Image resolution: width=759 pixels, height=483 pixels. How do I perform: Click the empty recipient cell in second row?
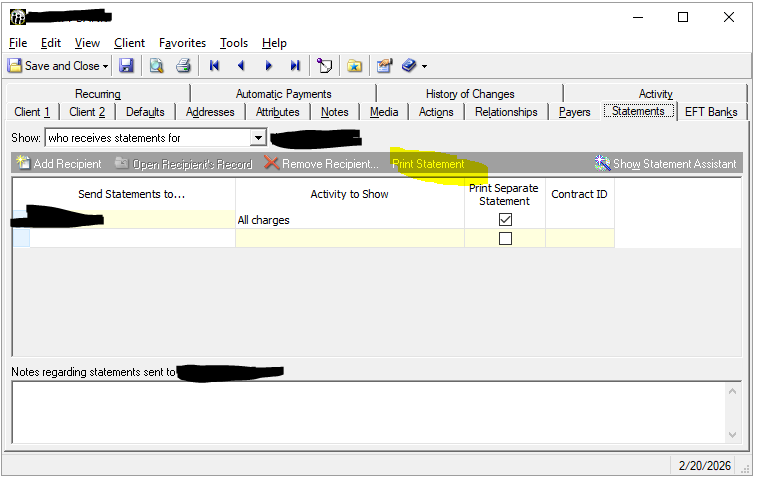pos(132,239)
